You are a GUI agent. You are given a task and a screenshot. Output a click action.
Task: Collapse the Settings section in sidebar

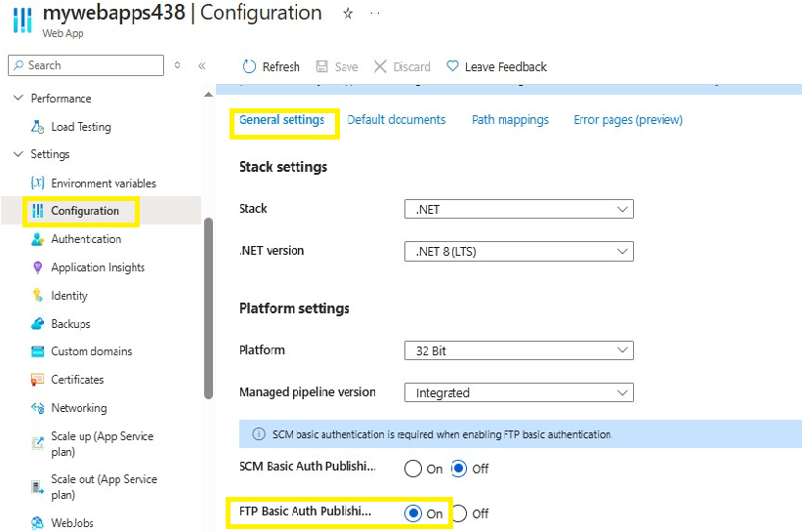(19, 154)
